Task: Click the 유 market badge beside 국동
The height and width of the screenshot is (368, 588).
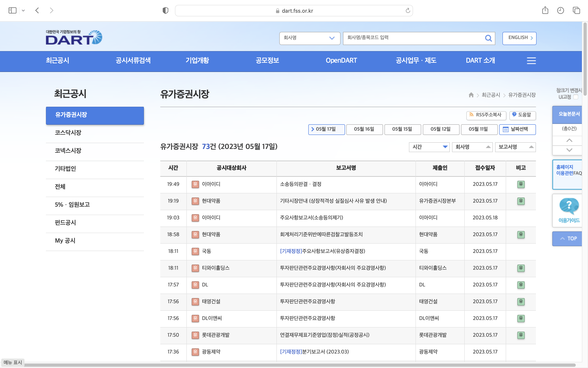Action: coord(195,251)
